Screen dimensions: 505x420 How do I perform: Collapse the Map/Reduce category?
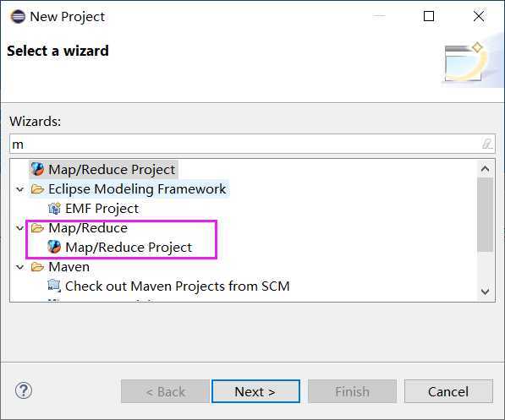(20, 228)
